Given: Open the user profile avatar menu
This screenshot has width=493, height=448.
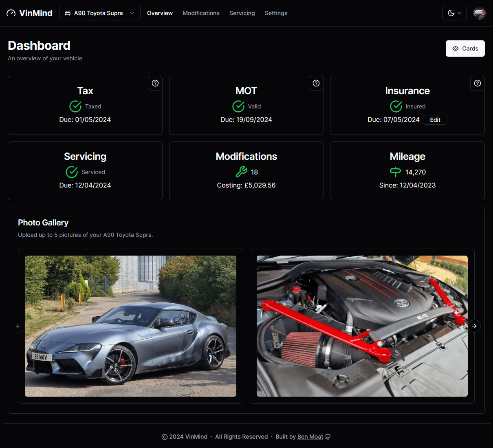Looking at the screenshot, I should (480, 13).
